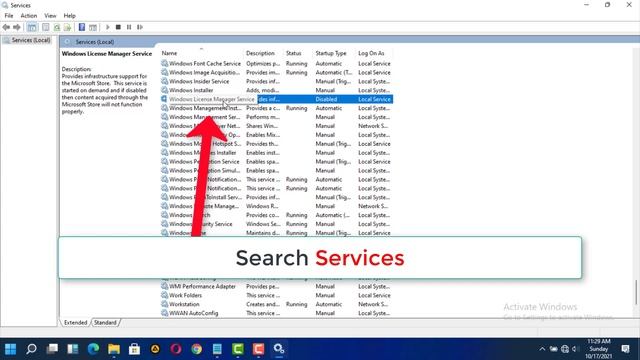Select Windows Insider Service row

click(x=276, y=82)
